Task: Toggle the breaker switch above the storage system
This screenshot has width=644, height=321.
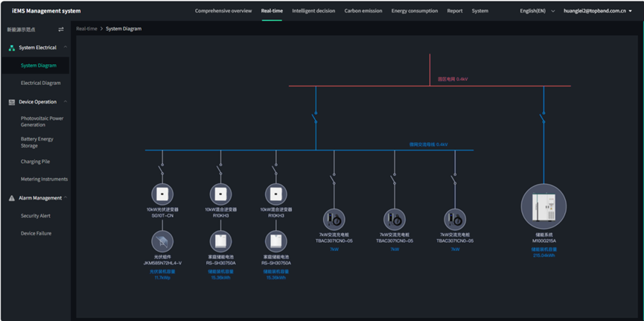Action: (x=543, y=118)
